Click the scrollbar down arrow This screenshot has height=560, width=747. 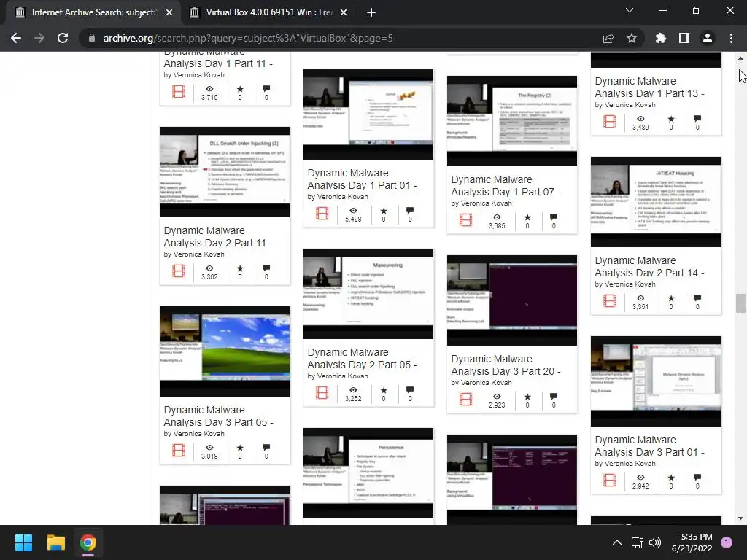click(x=740, y=518)
